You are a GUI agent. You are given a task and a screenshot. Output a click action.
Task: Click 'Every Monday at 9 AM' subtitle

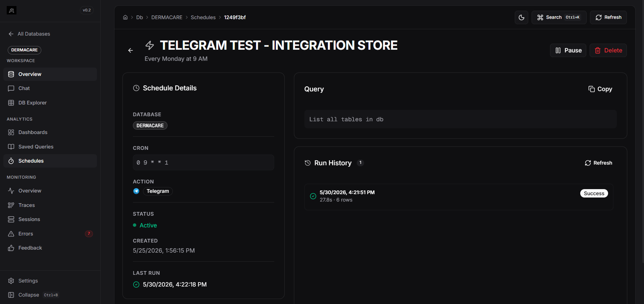176,59
